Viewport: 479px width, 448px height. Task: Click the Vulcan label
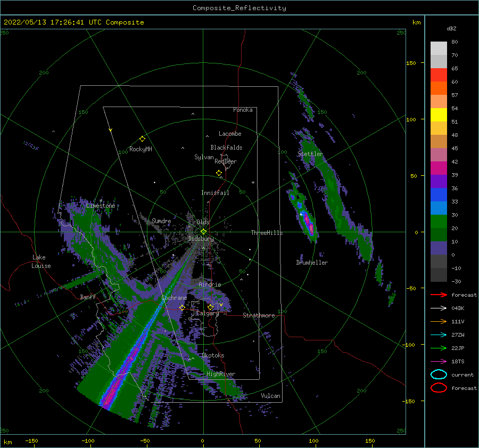pos(271,396)
